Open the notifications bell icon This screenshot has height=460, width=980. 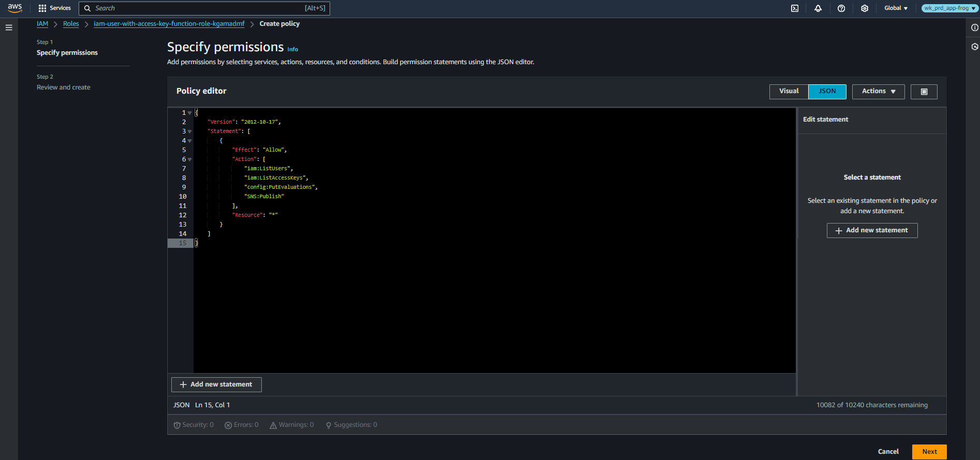tap(818, 8)
